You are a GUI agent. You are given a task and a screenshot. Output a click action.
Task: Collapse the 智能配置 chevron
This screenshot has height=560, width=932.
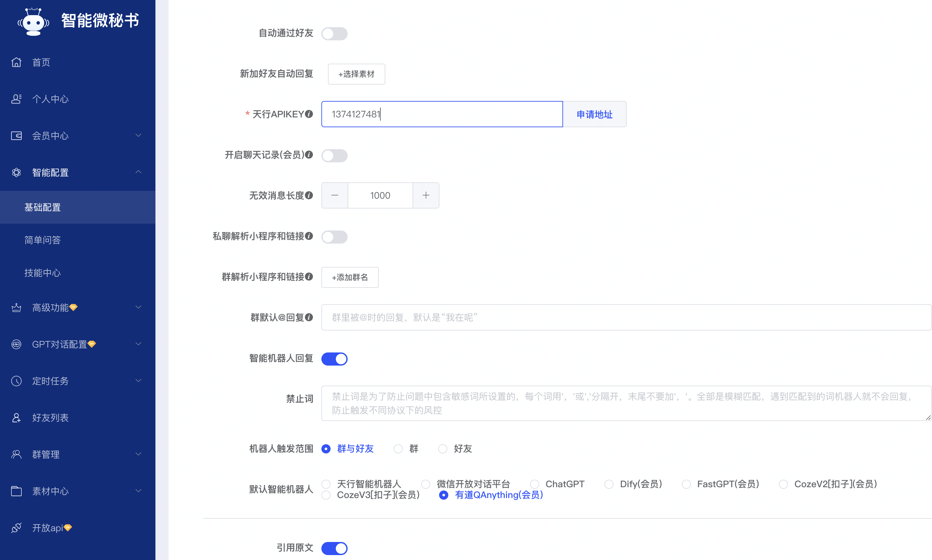(138, 172)
